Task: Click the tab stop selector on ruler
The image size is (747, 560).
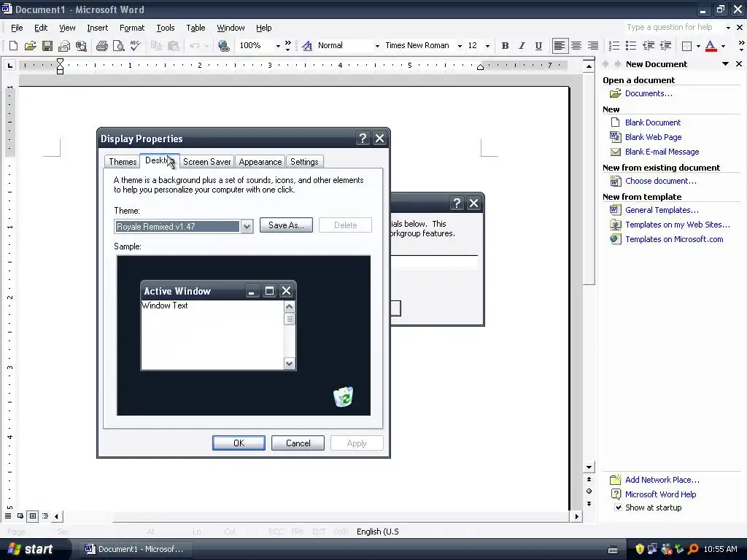Action: tap(9, 65)
